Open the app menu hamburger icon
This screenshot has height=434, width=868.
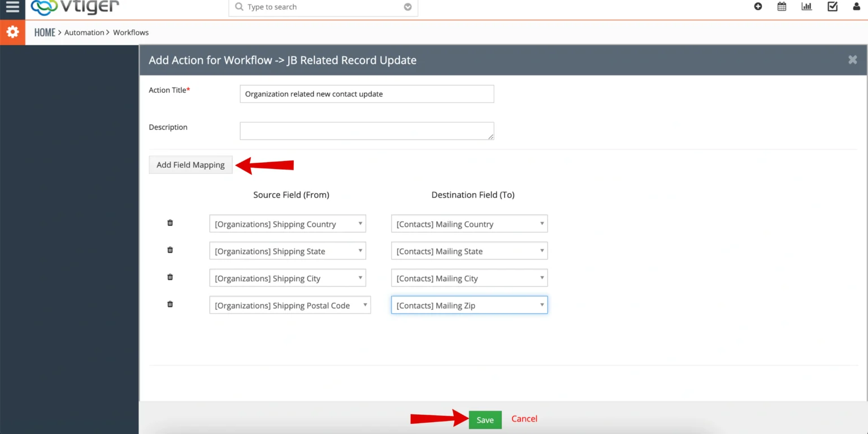coord(12,6)
